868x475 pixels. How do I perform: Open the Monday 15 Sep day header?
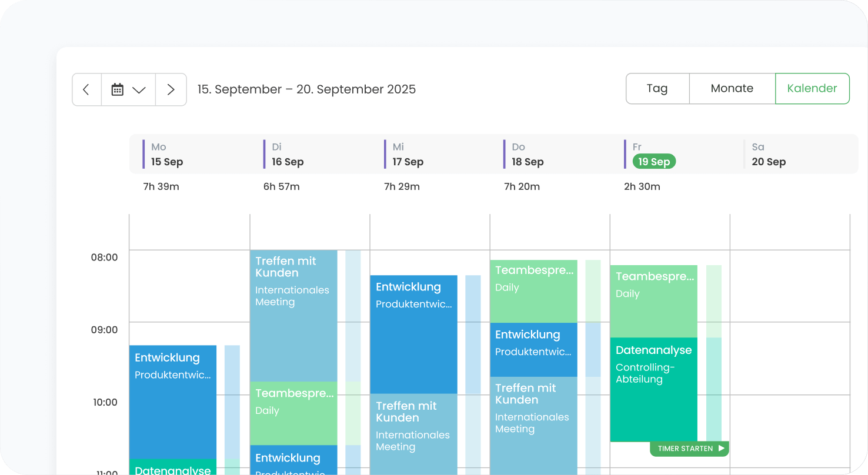[x=167, y=155]
